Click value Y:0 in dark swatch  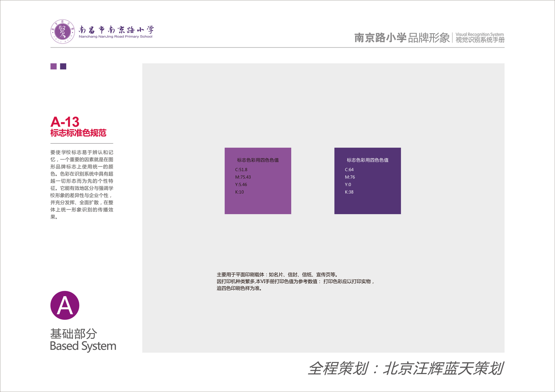tap(348, 185)
